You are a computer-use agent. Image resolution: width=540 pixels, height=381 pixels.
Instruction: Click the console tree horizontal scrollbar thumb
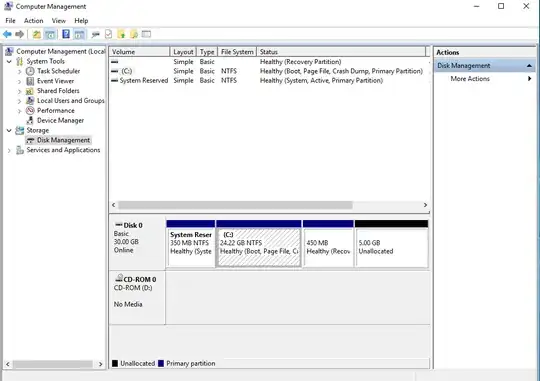[53, 364]
